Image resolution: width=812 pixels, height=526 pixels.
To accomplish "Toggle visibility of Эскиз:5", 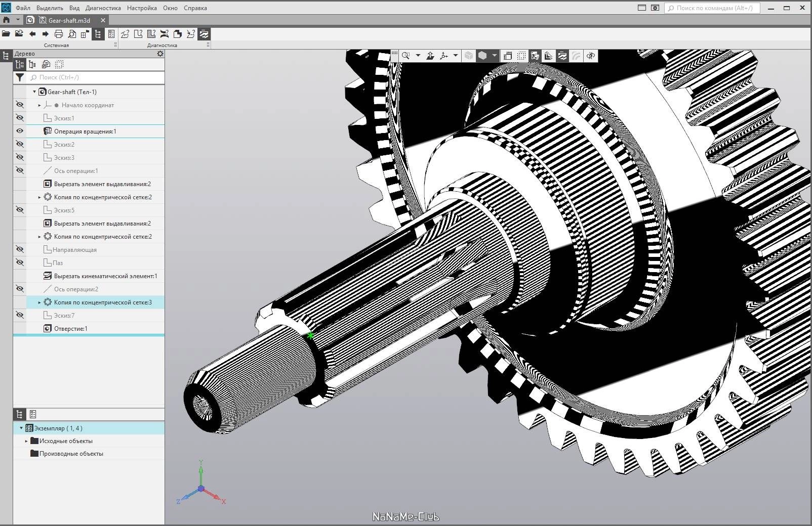I will 20,210.
